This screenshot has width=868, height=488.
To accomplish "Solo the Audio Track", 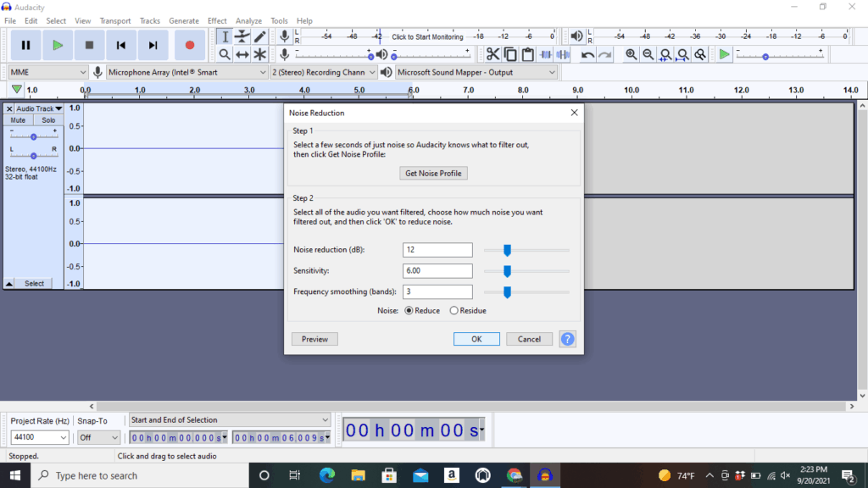I will pyautogui.click(x=48, y=120).
